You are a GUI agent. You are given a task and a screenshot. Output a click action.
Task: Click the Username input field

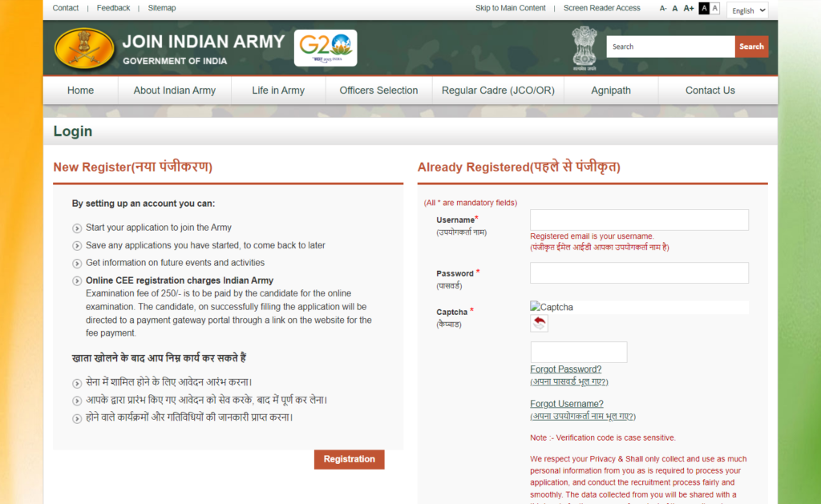point(639,220)
